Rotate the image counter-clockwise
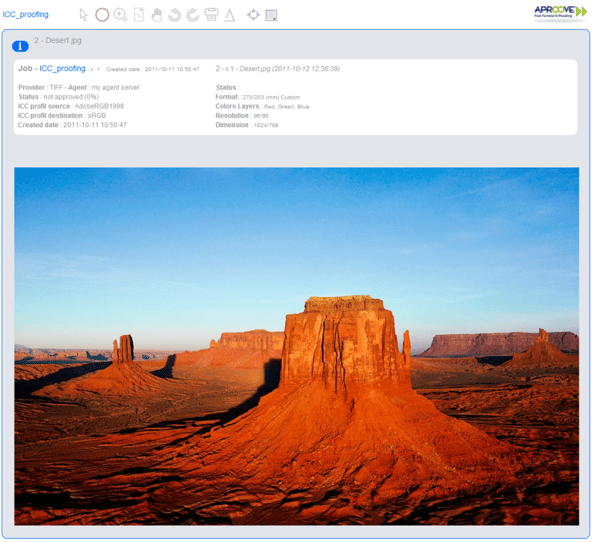The width and height of the screenshot is (594, 542). point(175,15)
